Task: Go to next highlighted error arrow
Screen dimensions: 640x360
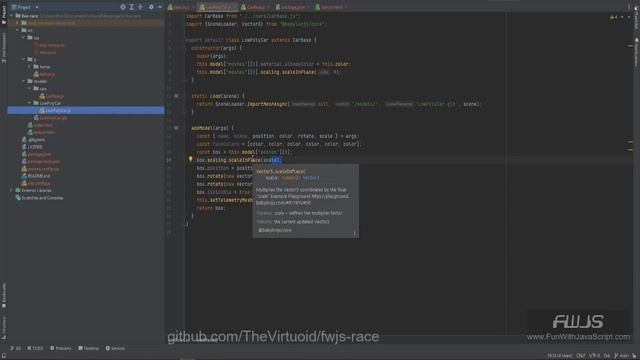Action: tap(629, 17)
